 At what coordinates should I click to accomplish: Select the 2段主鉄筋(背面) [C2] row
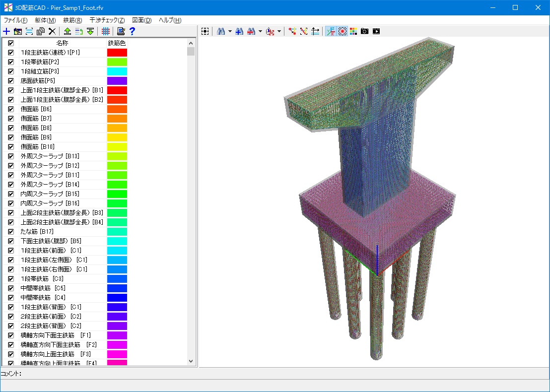pos(65,326)
